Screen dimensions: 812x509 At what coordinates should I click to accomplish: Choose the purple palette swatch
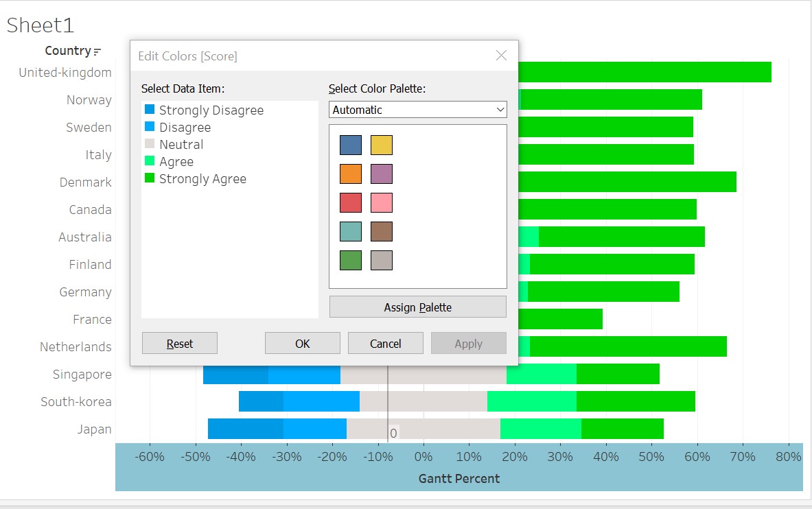382,174
